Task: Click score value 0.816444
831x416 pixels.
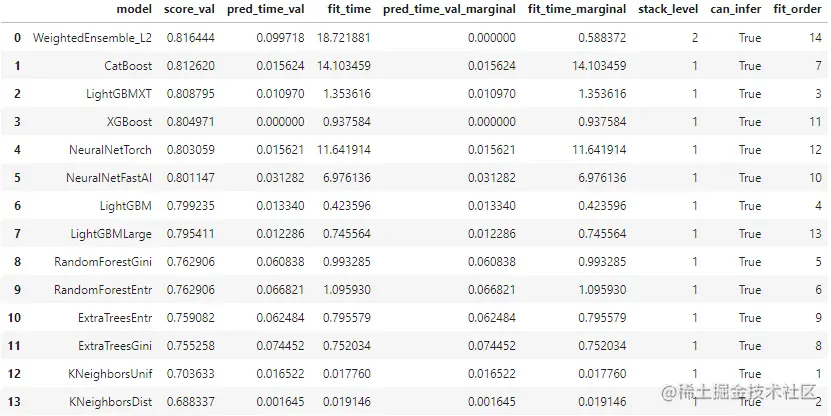Action: click(x=191, y=38)
